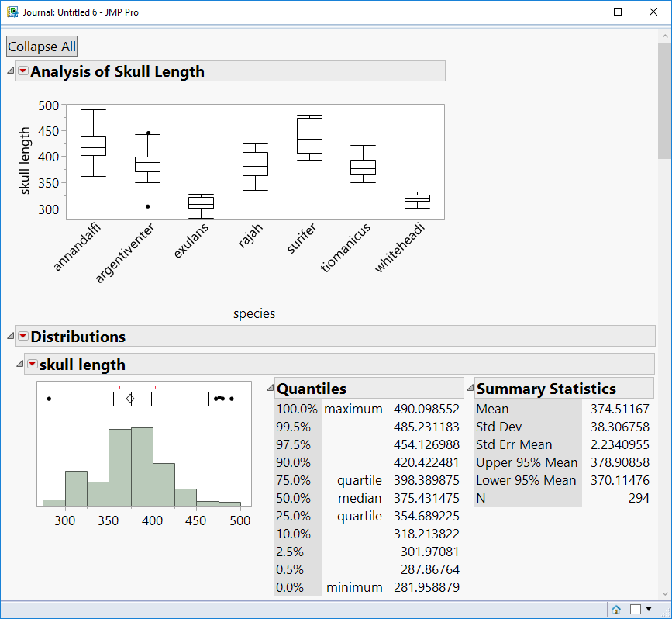This screenshot has height=619, width=672.
Task: Click the JMP journal icon in title bar
Action: click(12, 12)
